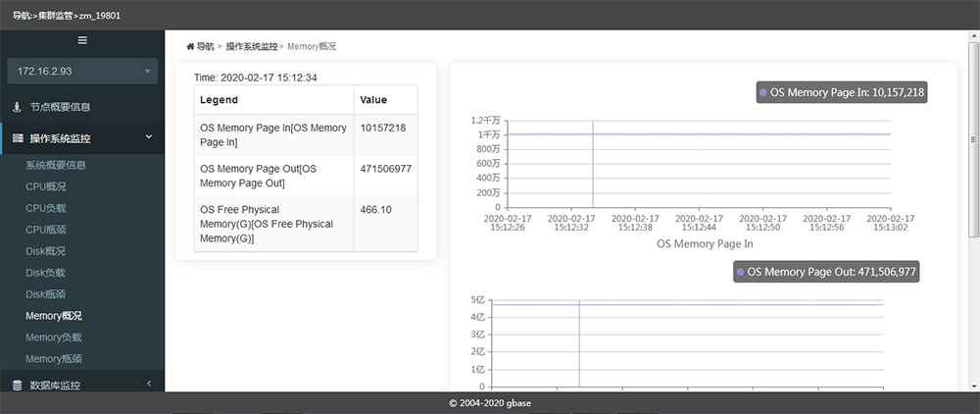Viewport: 980px width, 414px height.
Task: Click the OS Memory Page Out: 471,506,977 tooltip
Action: tap(826, 272)
